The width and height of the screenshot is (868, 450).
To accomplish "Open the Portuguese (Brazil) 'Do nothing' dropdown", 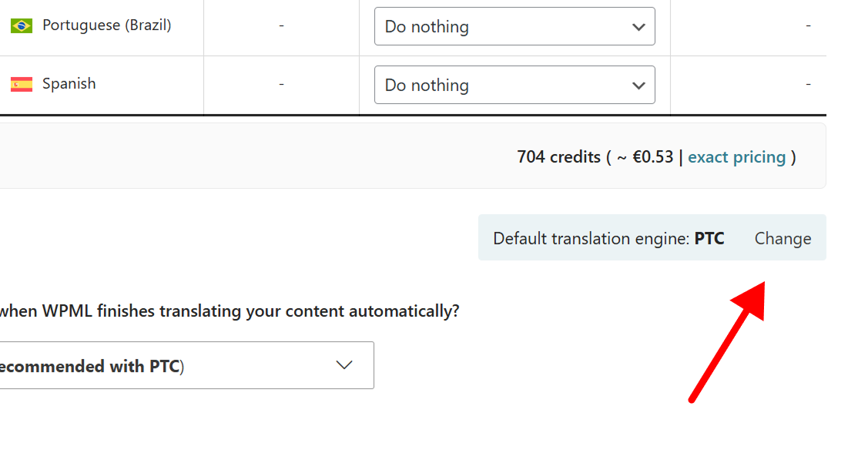I will pyautogui.click(x=514, y=27).
